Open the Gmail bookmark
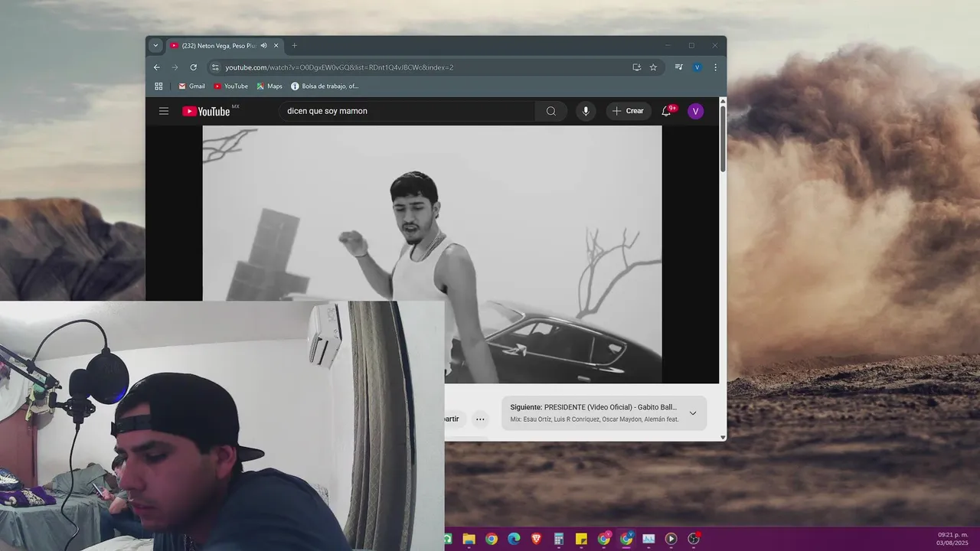The image size is (980, 551). point(191,86)
